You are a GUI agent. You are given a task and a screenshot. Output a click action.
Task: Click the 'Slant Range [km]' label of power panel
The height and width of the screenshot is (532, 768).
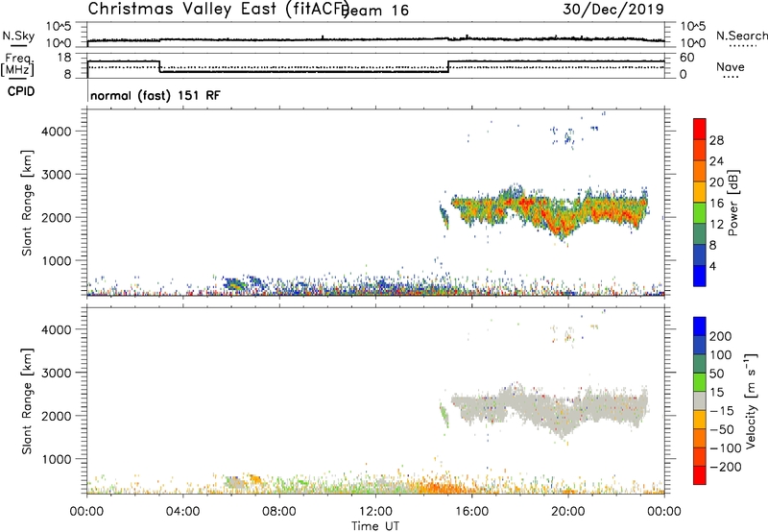(27, 203)
